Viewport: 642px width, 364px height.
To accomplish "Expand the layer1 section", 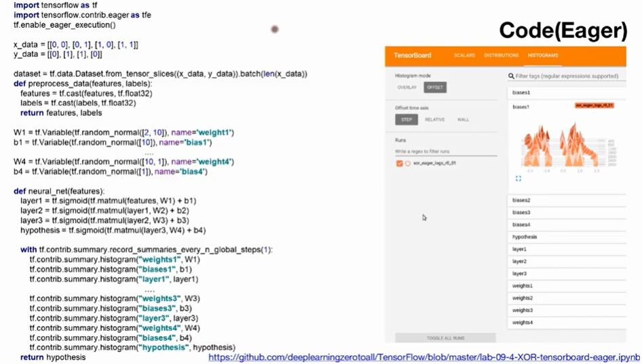I will click(567, 249).
